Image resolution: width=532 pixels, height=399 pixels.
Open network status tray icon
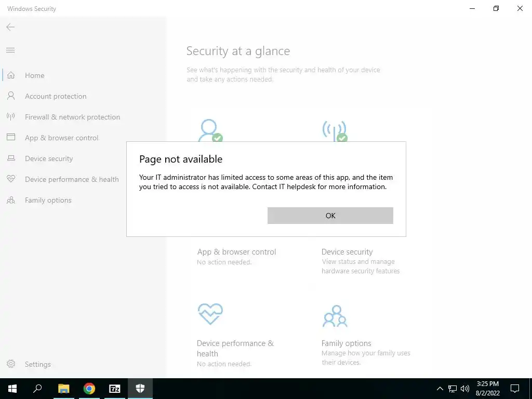pyautogui.click(x=453, y=389)
